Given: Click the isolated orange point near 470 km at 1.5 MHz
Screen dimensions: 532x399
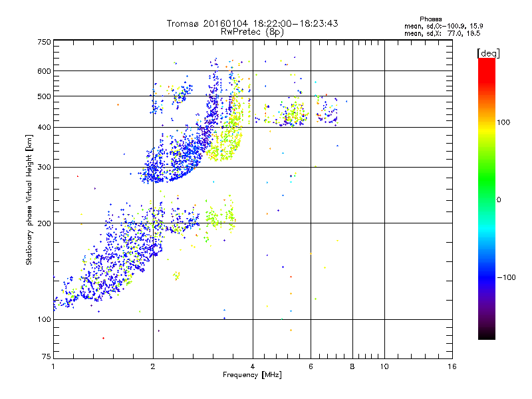Looking at the screenshot, I should (118, 104).
